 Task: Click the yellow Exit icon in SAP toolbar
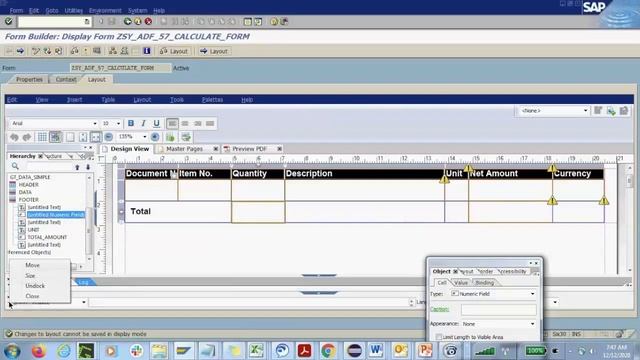pos(138,21)
